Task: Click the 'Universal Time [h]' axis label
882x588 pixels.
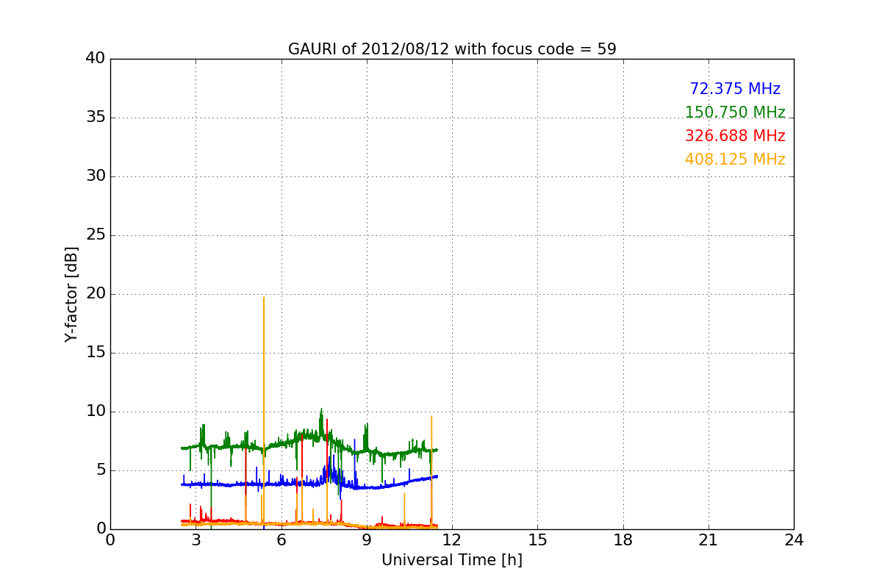Action: [452, 561]
